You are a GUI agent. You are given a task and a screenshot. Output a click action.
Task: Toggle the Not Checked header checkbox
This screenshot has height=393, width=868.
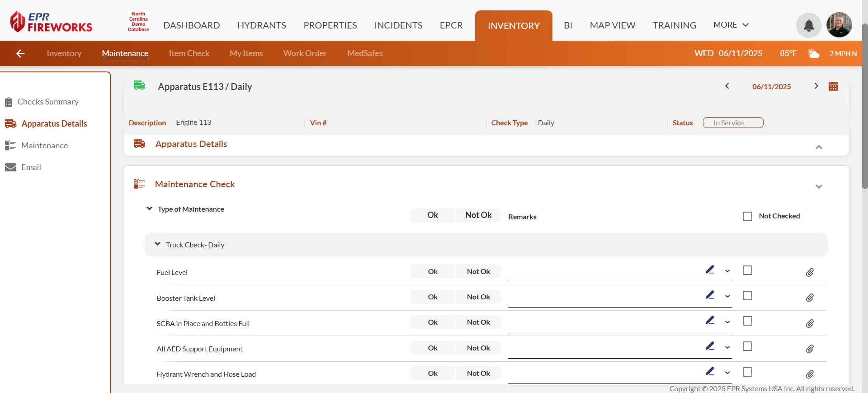tap(747, 216)
